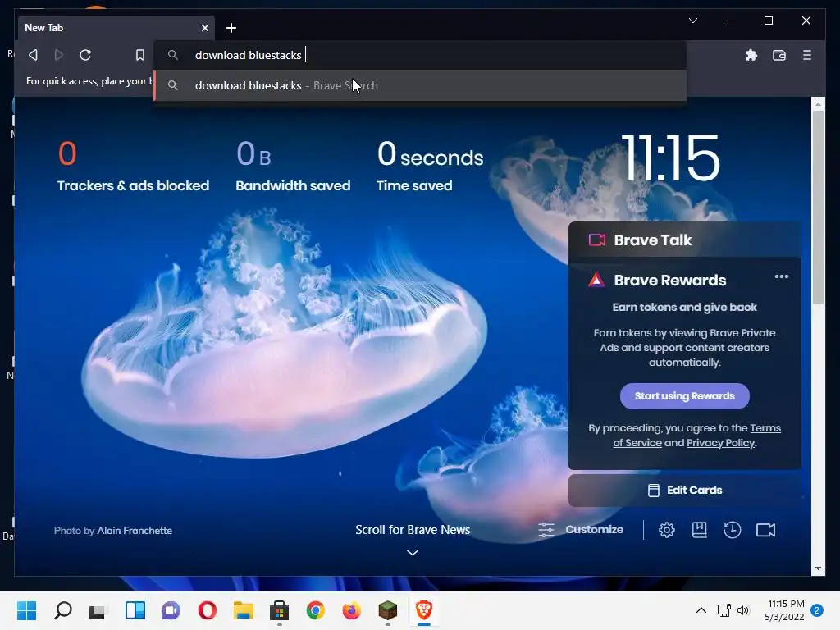This screenshot has width=840, height=630.
Task: Open File Explorer from taskbar
Action: 243,610
